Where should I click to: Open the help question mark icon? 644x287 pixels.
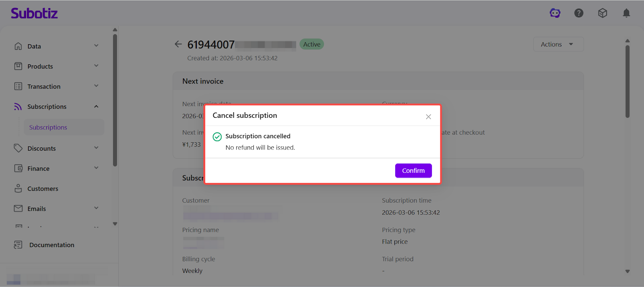point(579,13)
